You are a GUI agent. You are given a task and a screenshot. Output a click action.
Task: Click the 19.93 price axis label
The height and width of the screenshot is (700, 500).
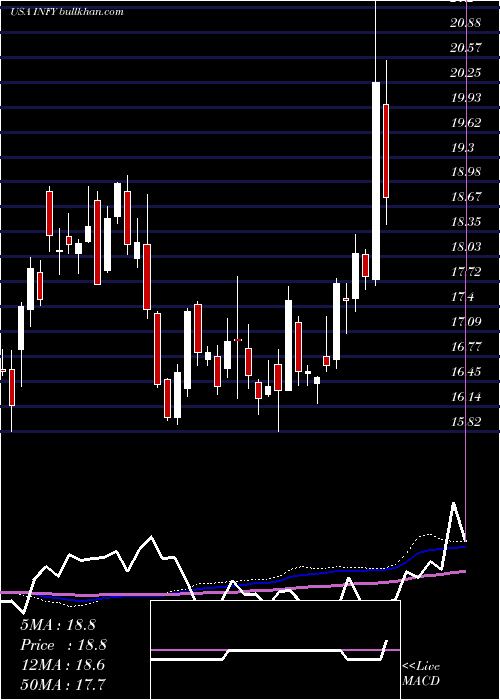pos(466,97)
